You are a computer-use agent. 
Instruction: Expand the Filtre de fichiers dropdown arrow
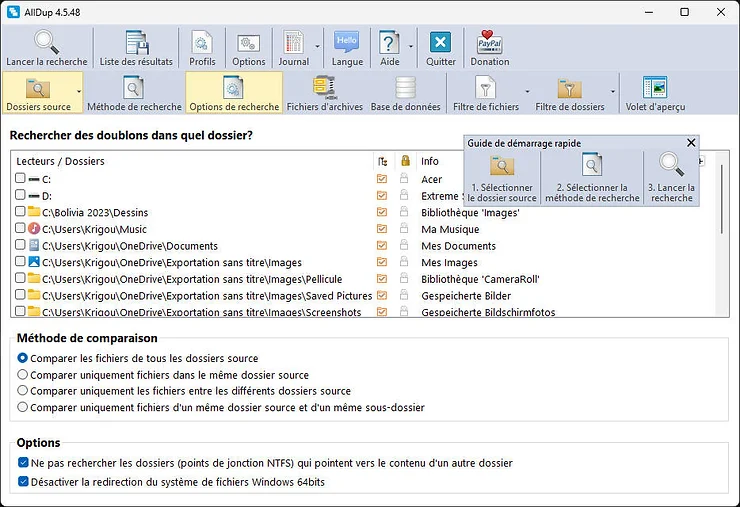[527, 92]
